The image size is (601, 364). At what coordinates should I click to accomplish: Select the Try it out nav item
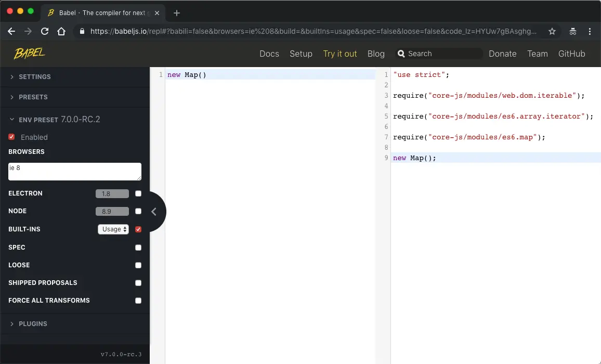[x=340, y=54]
